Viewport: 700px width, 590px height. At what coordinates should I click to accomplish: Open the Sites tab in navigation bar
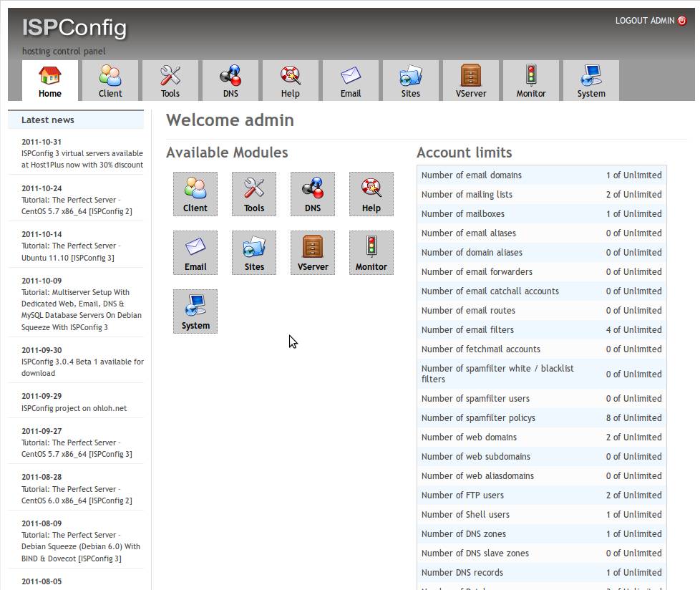(411, 81)
